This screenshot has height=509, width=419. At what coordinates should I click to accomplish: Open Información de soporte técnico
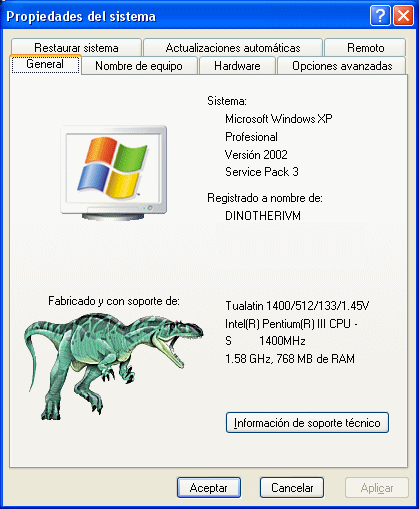(x=307, y=423)
